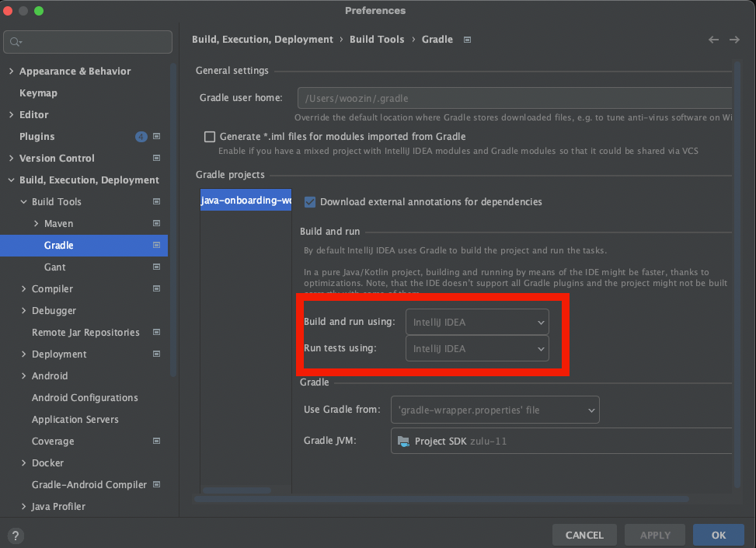Expand the Android node
The height and width of the screenshot is (548, 756).
tap(23, 375)
